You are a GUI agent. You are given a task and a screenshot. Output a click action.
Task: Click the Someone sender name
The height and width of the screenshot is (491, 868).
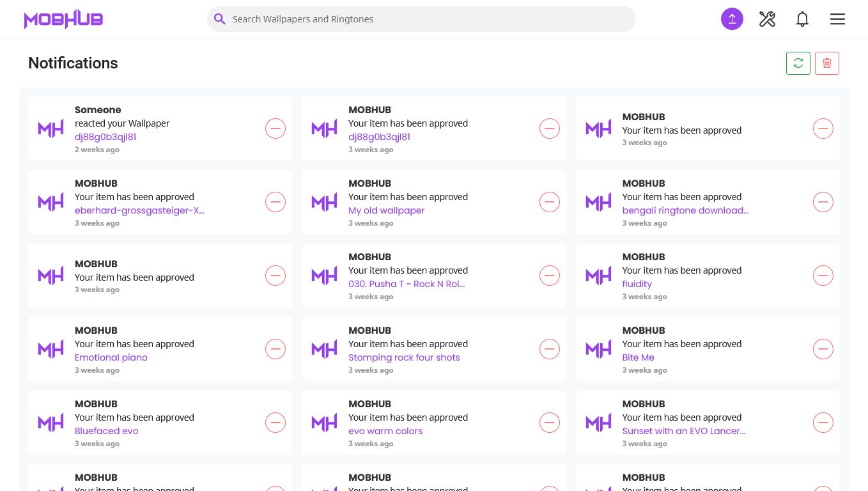[x=98, y=110]
